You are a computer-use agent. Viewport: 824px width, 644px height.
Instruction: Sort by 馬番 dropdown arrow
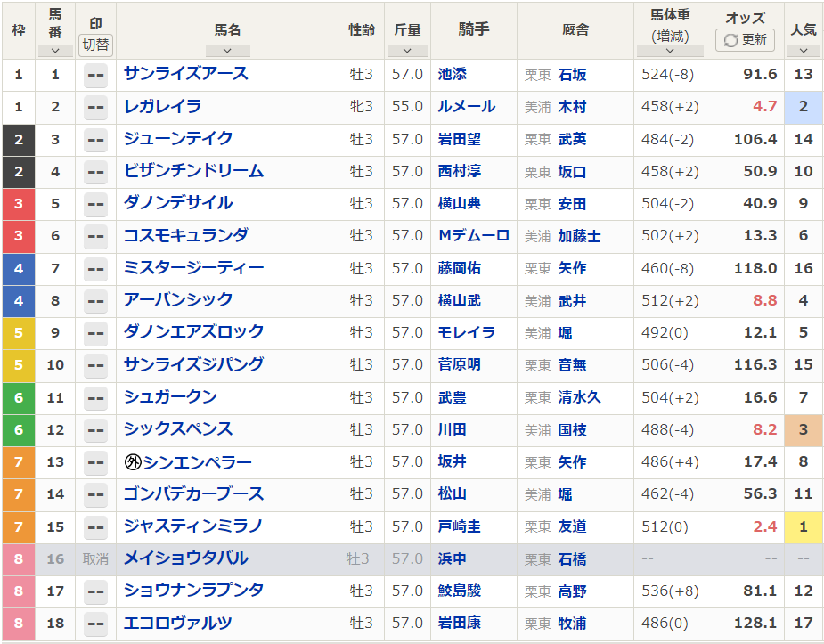coord(55,51)
